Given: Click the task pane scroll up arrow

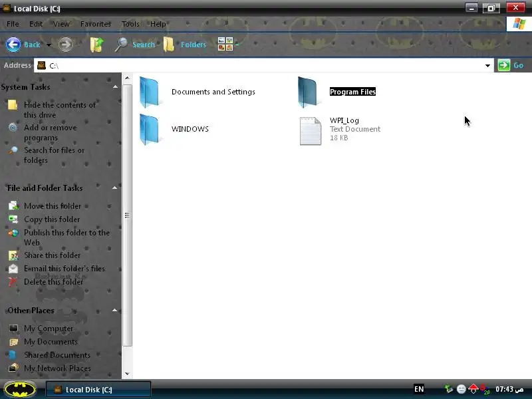Looking at the screenshot, I should point(127,78).
